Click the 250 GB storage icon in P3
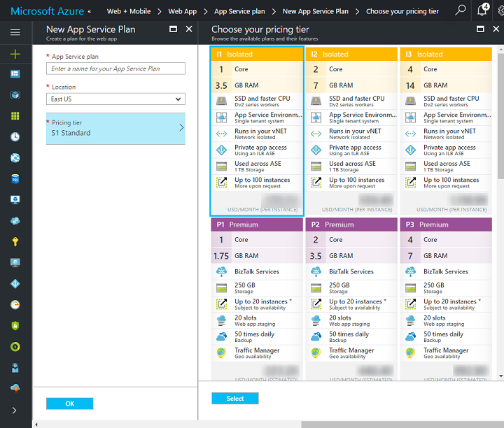The width and height of the screenshot is (504, 428). pyautogui.click(x=410, y=288)
